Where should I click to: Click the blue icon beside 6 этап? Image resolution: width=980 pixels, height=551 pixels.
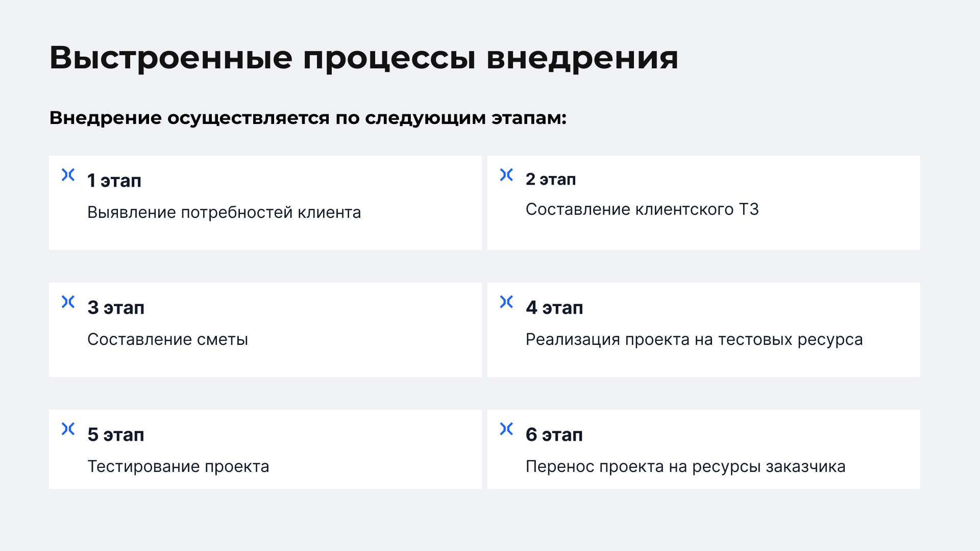506,429
